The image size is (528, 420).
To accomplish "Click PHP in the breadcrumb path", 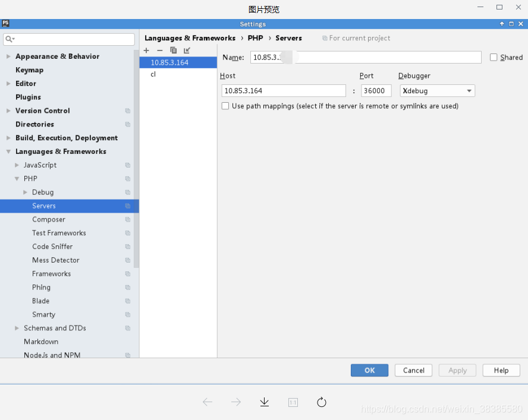I will coord(255,38).
